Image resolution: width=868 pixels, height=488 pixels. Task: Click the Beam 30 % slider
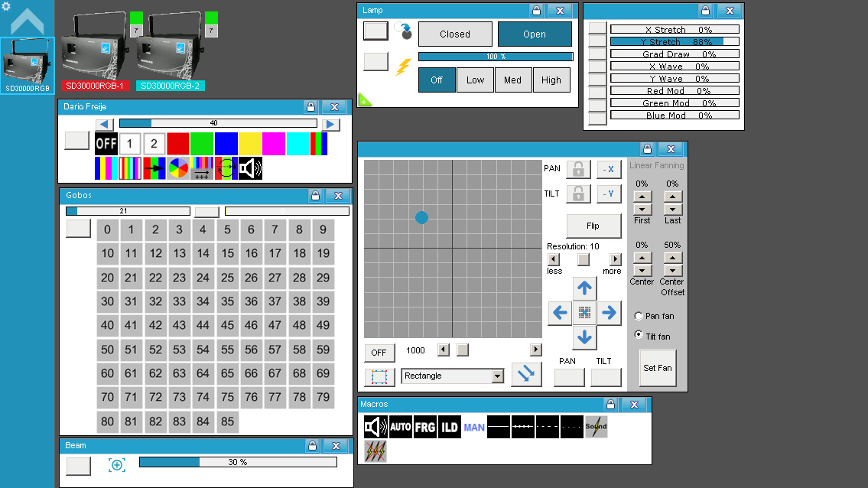(238, 462)
